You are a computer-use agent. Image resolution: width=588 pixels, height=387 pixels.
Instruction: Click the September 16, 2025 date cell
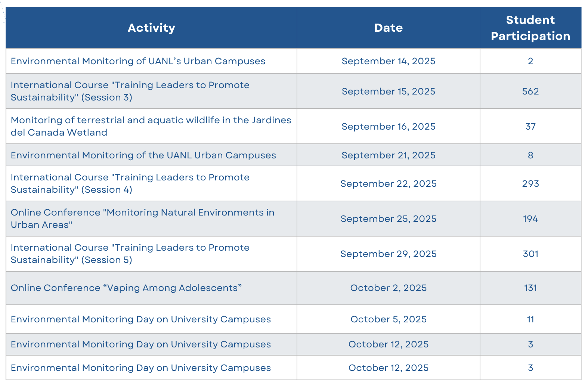(x=389, y=126)
